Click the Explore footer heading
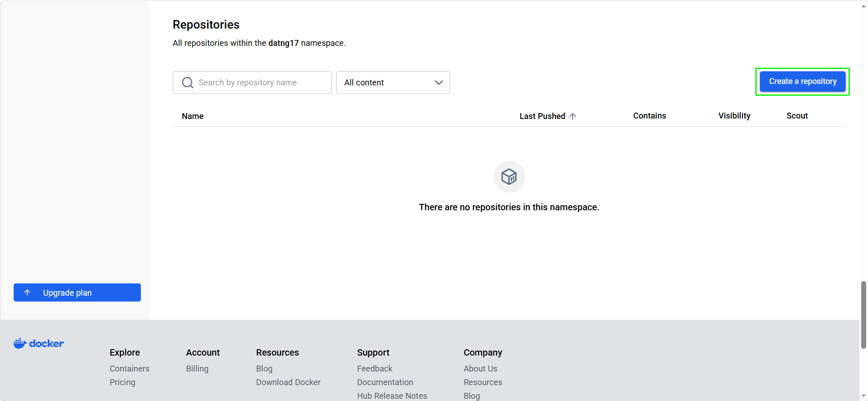The image size is (868, 401). [x=125, y=352]
